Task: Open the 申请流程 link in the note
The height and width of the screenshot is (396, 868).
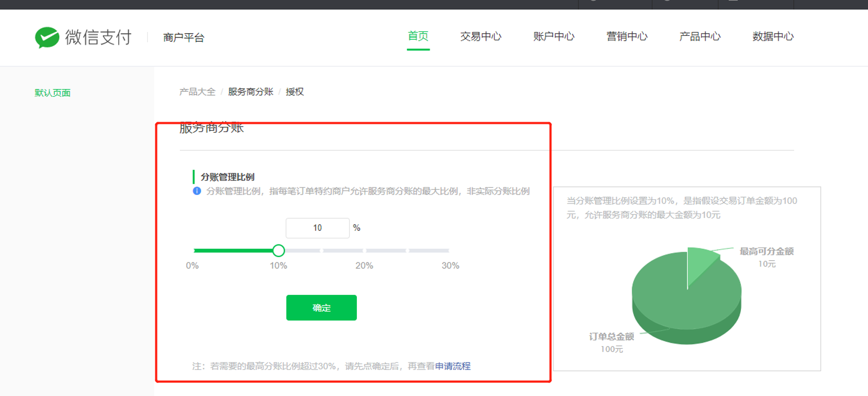Action: pos(453,366)
